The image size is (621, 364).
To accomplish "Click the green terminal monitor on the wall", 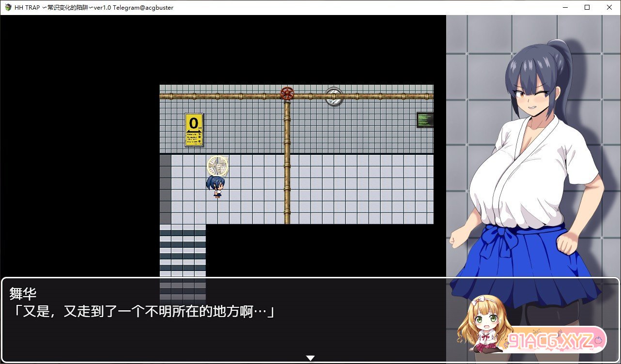I will pyautogui.click(x=425, y=120).
